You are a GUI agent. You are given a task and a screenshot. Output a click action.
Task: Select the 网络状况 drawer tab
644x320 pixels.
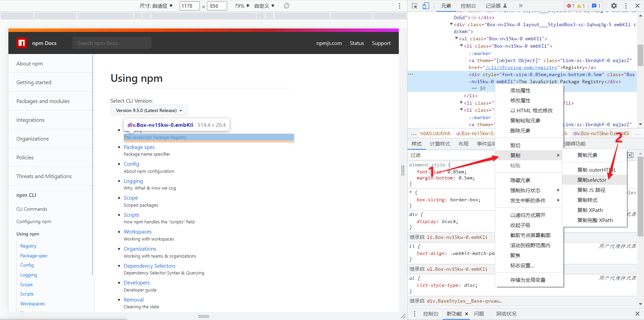click(506, 314)
